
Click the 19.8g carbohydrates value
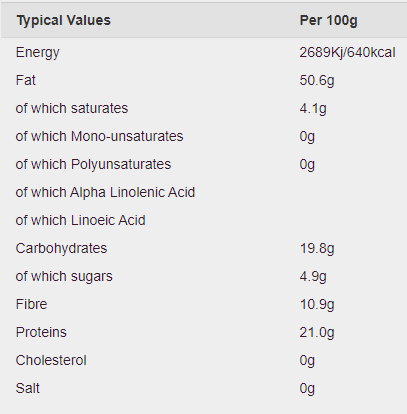point(317,249)
